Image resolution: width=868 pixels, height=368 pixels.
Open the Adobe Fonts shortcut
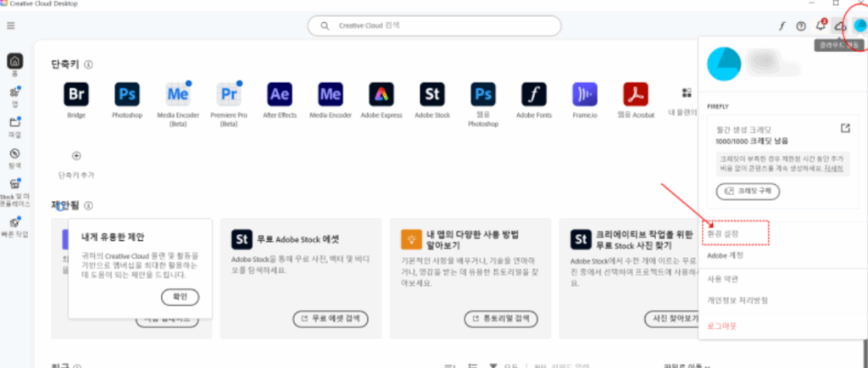coord(534,94)
